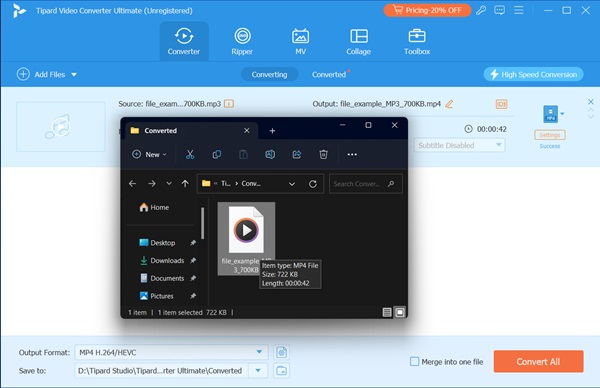This screenshot has width=600, height=388.
Task: Click the Paste icon in Explorer
Action: click(x=243, y=154)
